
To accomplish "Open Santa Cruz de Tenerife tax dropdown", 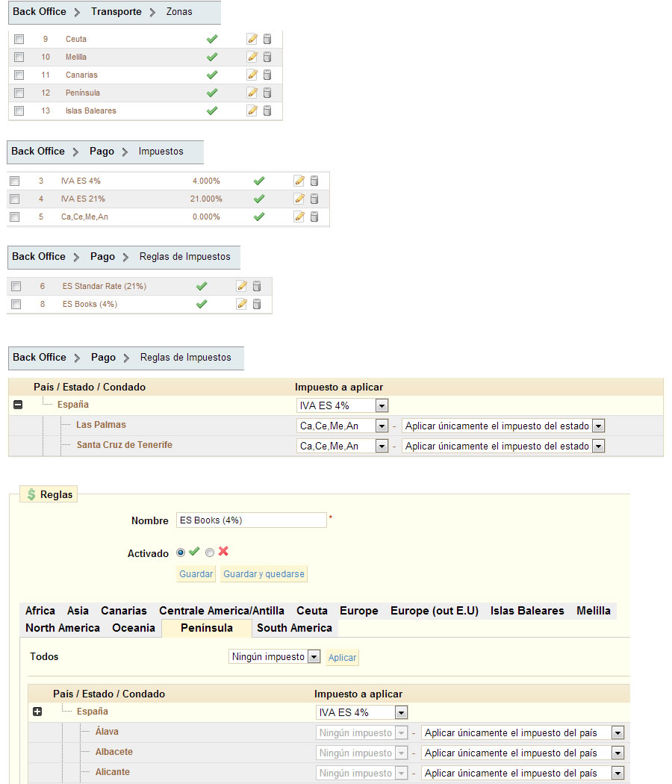I will 343,446.
